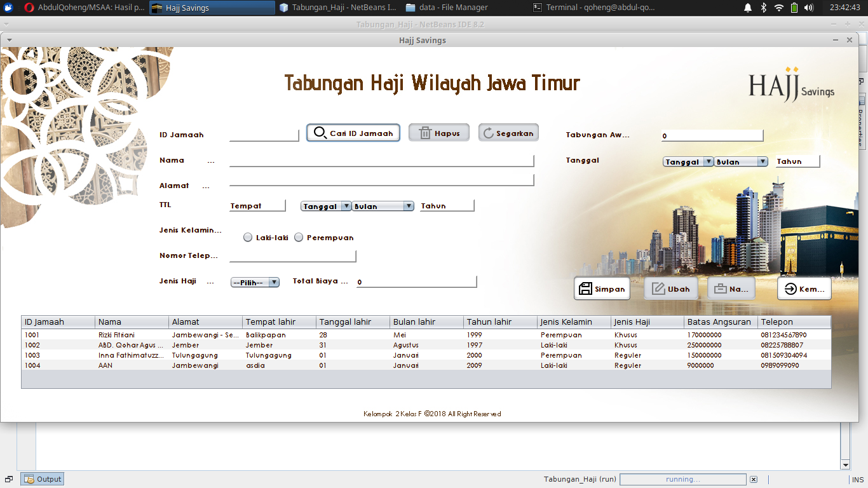Save the record with the Simpan button
Image resolution: width=868 pixels, height=488 pixels.
tap(602, 288)
